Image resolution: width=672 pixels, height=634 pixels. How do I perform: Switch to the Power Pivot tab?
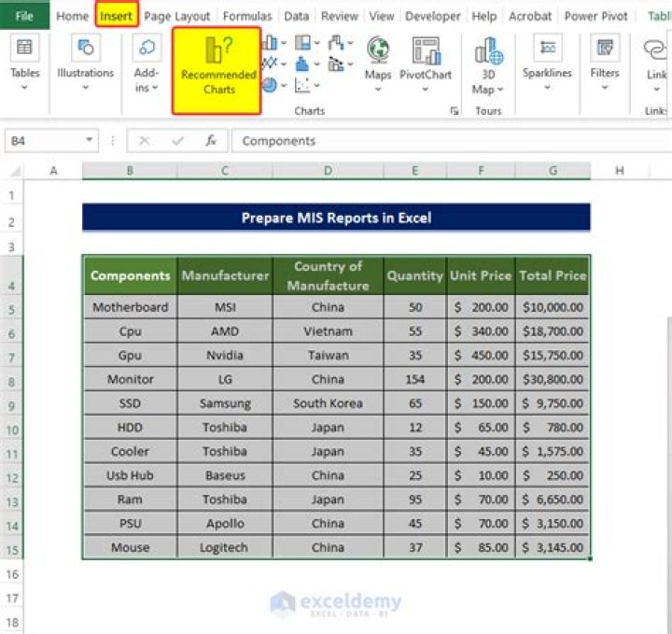[x=595, y=16]
